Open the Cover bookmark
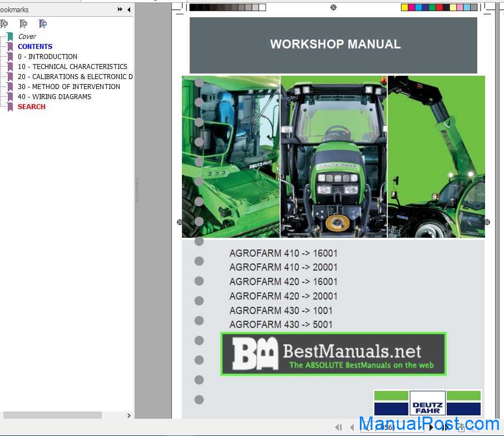The image size is (504, 436). pos(27,36)
